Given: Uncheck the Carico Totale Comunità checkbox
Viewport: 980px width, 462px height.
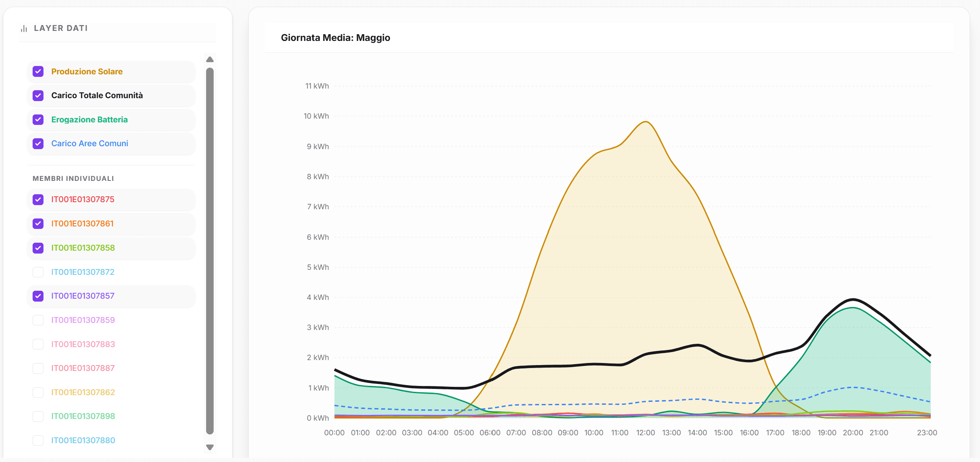Looking at the screenshot, I should pos(38,96).
